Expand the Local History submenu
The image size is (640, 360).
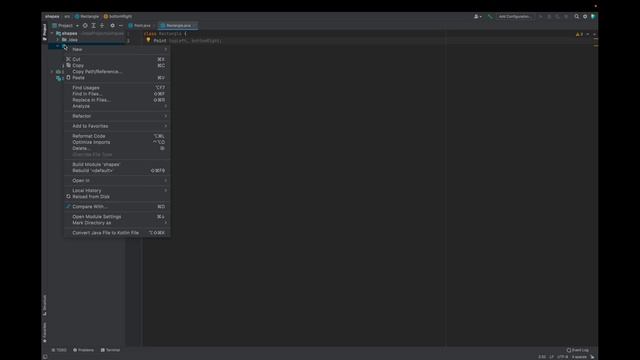[117, 191]
